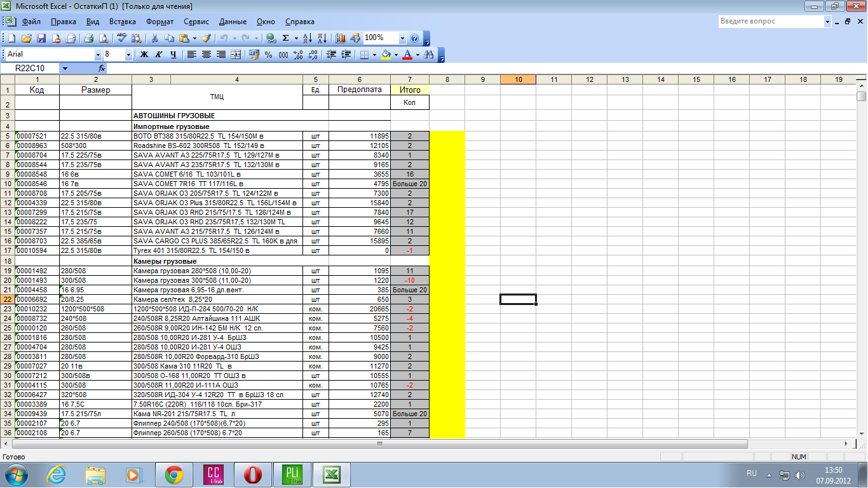Select column 10 header

518,79
